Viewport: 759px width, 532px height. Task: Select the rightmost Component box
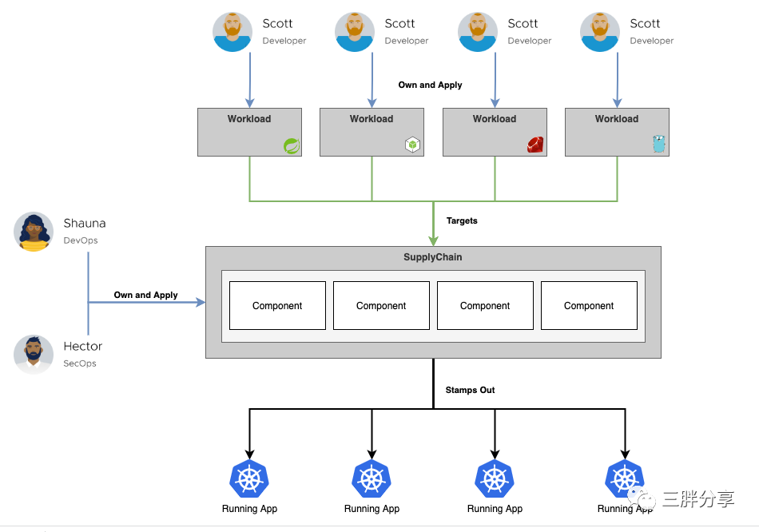(x=589, y=305)
